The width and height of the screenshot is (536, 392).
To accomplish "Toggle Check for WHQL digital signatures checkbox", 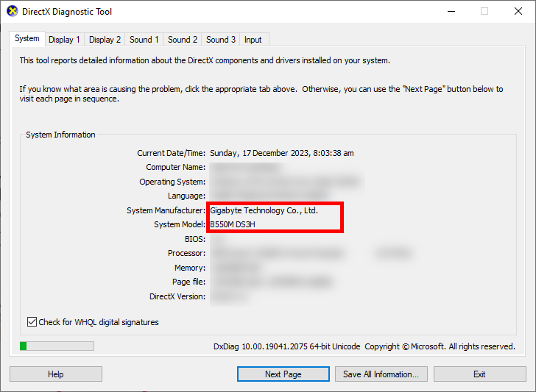I will 32,321.
